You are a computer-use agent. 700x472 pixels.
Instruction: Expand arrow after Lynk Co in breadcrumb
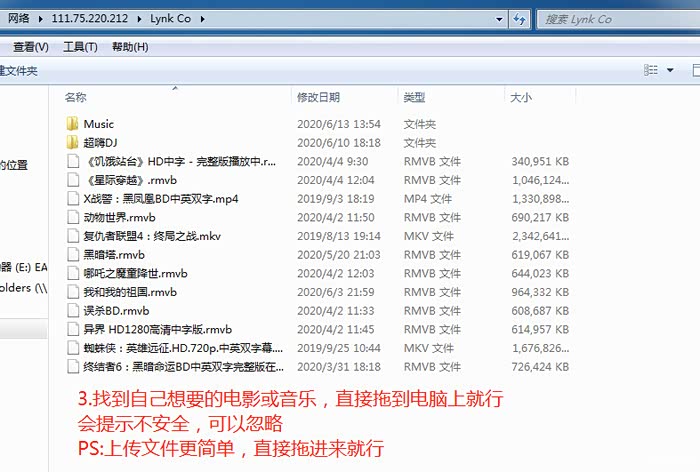(203, 19)
